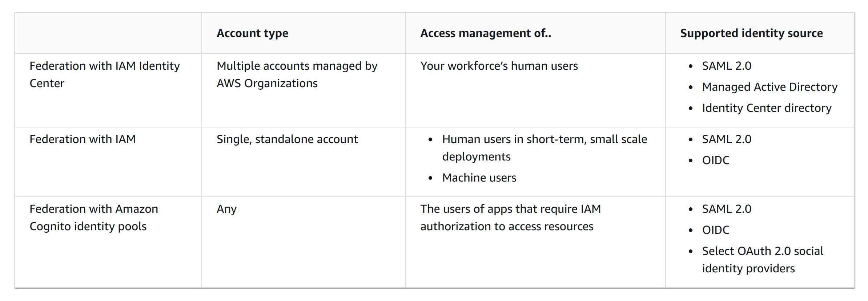Click the "Machine users" bullet item
868x301 pixels.
click(x=479, y=178)
